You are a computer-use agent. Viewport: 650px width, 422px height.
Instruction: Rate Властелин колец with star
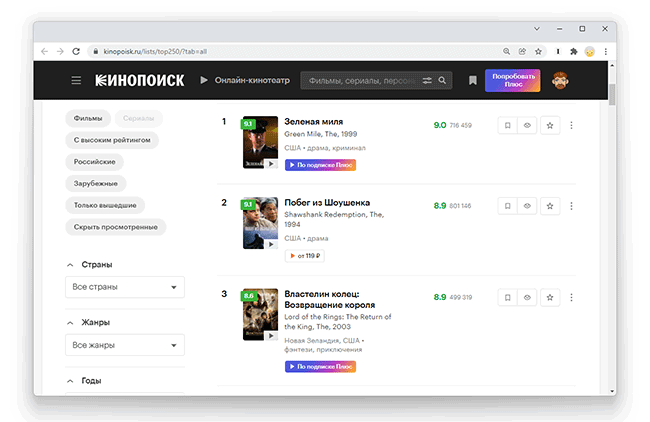click(550, 298)
